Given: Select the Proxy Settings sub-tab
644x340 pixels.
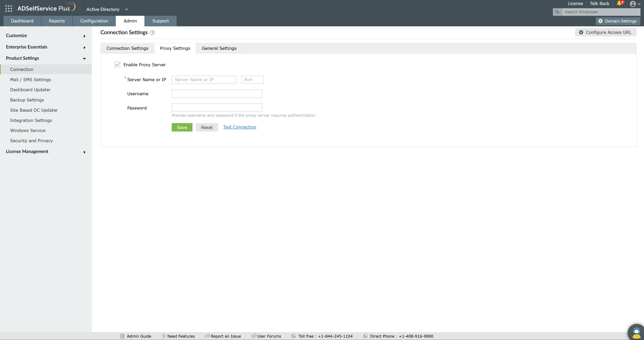Looking at the screenshot, I should [x=175, y=48].
